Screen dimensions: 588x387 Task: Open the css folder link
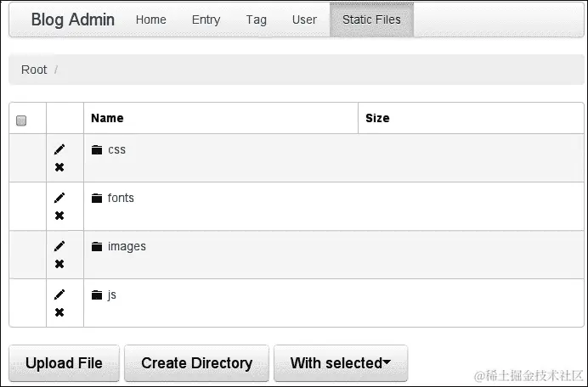(x=116, y=149)
